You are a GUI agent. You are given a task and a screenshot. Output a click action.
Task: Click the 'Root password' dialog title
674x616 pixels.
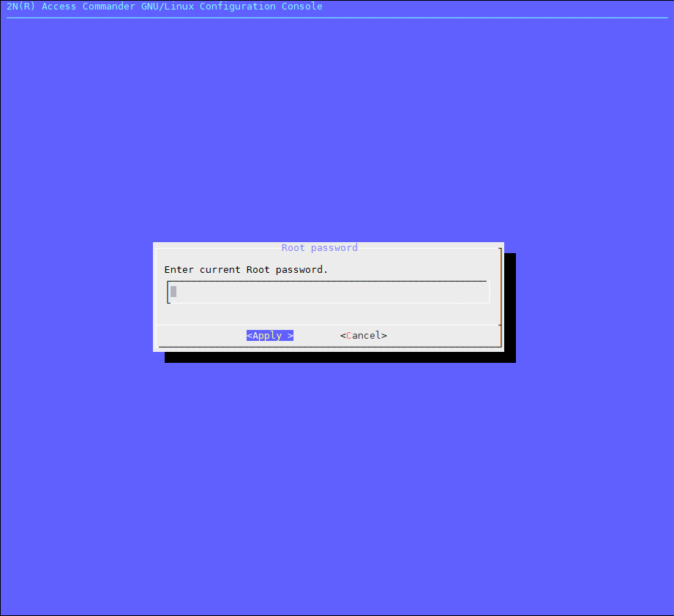tap(319, 248)
